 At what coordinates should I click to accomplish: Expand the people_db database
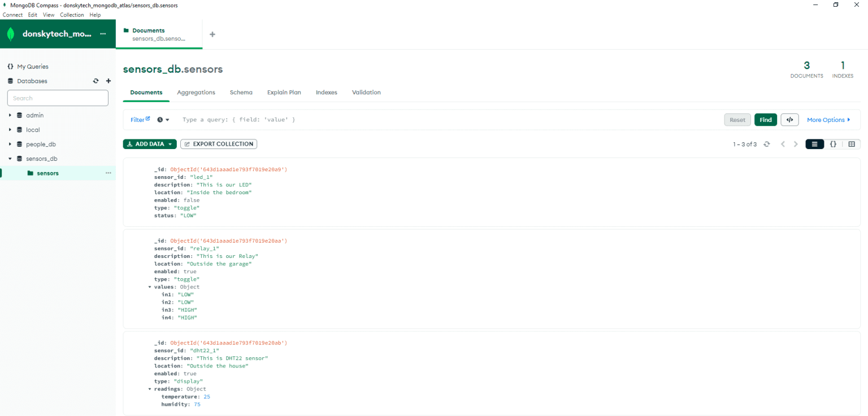[9, 144]
